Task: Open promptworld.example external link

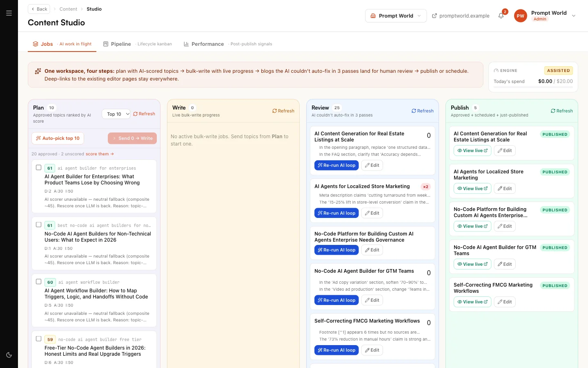Action: pyautogui.click(x=461, y=16)
